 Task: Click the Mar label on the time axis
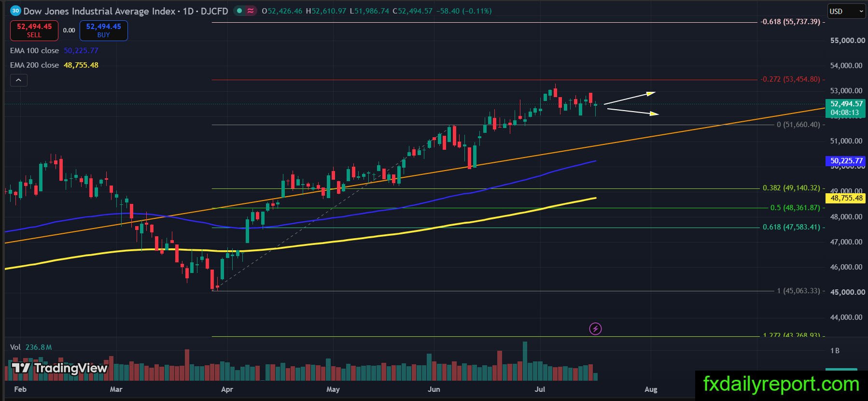(116, 389)
